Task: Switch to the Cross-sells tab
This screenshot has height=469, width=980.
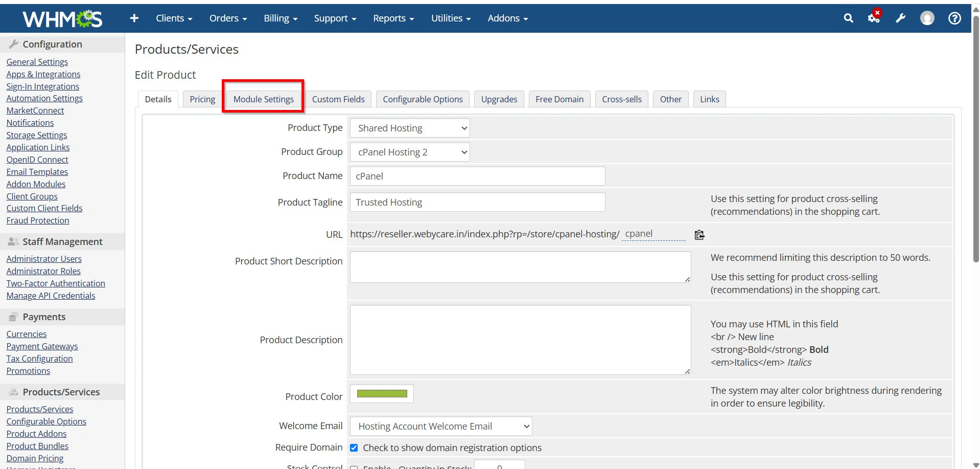Action: coord(622,99)
